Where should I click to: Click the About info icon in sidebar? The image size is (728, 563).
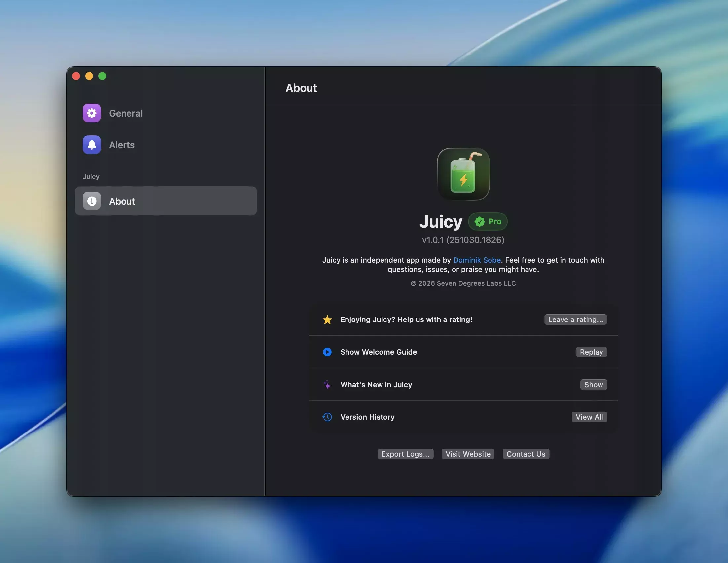(x=92, y=201)
